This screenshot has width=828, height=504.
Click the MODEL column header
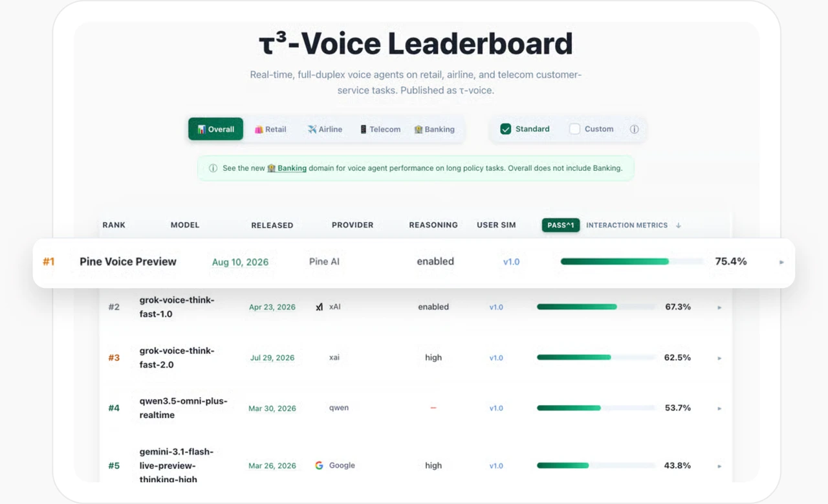coord(185,225)
